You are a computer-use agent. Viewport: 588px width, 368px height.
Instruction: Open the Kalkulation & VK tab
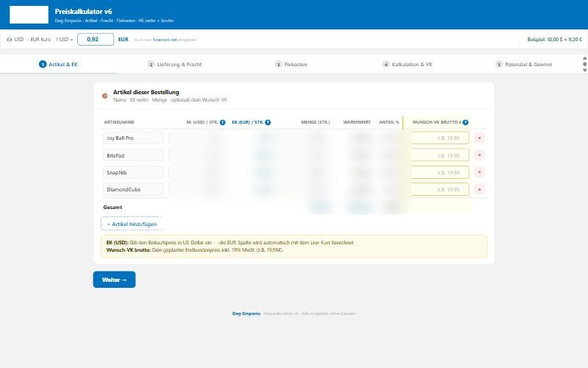coord(407,64)
